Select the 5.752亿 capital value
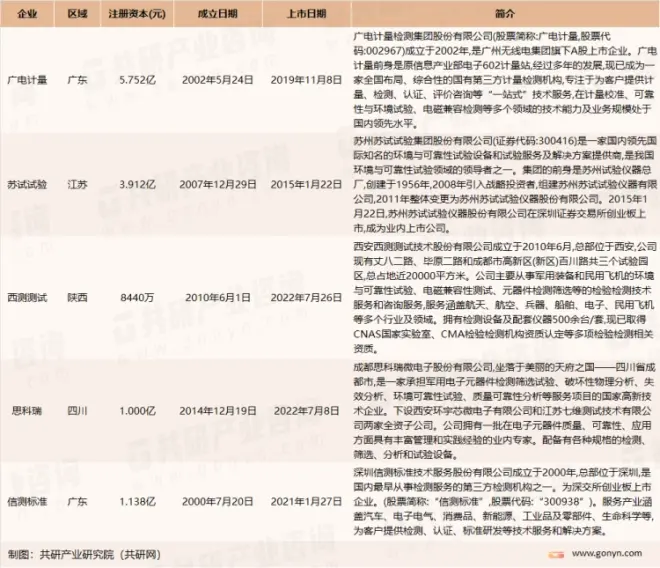Viewport: 660px width, 568px height. click(x=137, y=80)
